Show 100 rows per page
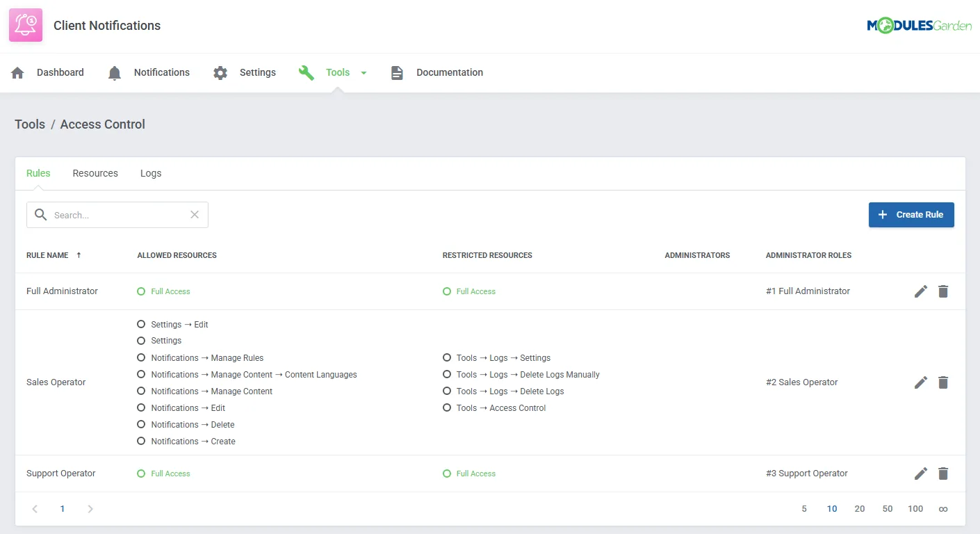Screen dimensions: 980x534 pos(915,509)
